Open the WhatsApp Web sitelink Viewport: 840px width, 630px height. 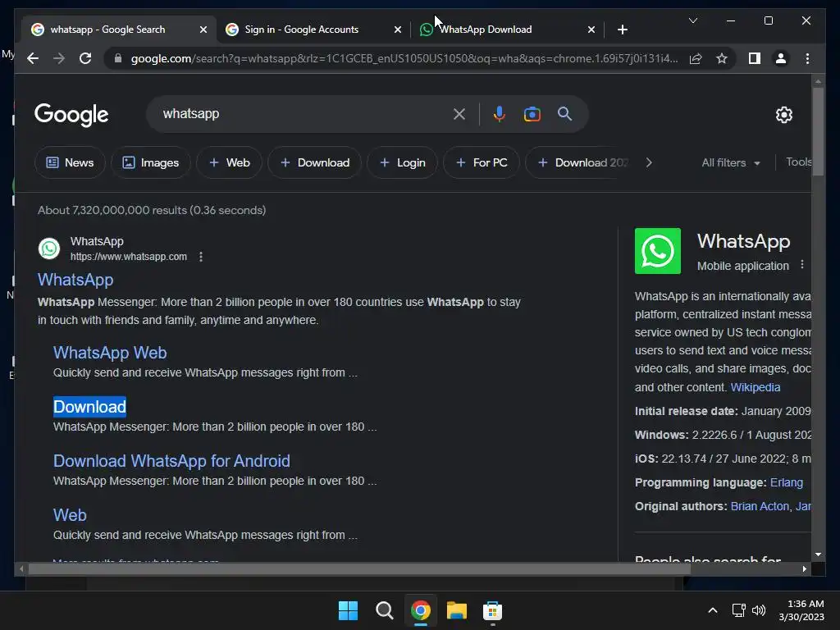(110, 353)
